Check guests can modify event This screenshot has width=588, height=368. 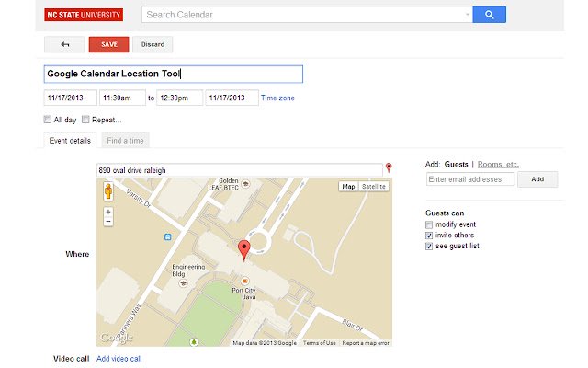click(429, 224)
